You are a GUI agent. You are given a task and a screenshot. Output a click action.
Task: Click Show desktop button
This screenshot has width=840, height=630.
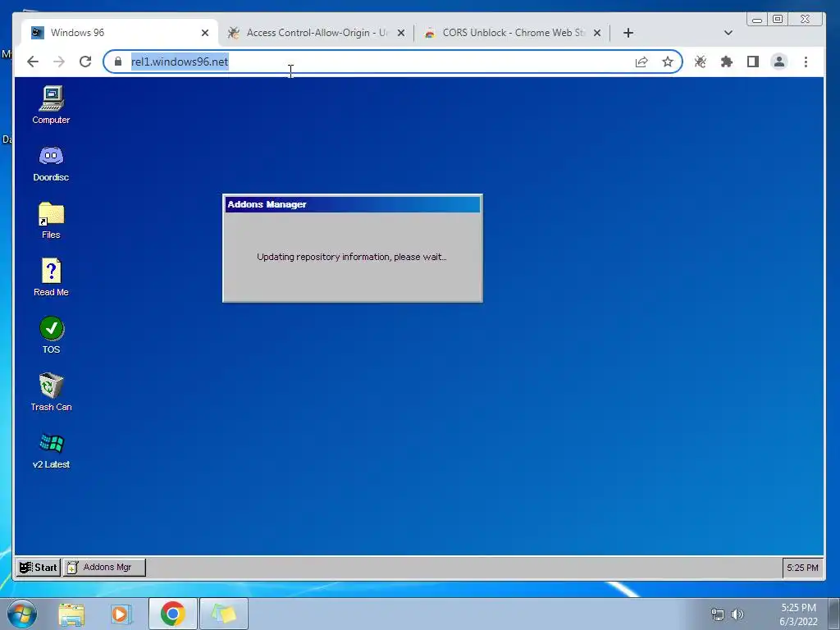click(834, 614)
